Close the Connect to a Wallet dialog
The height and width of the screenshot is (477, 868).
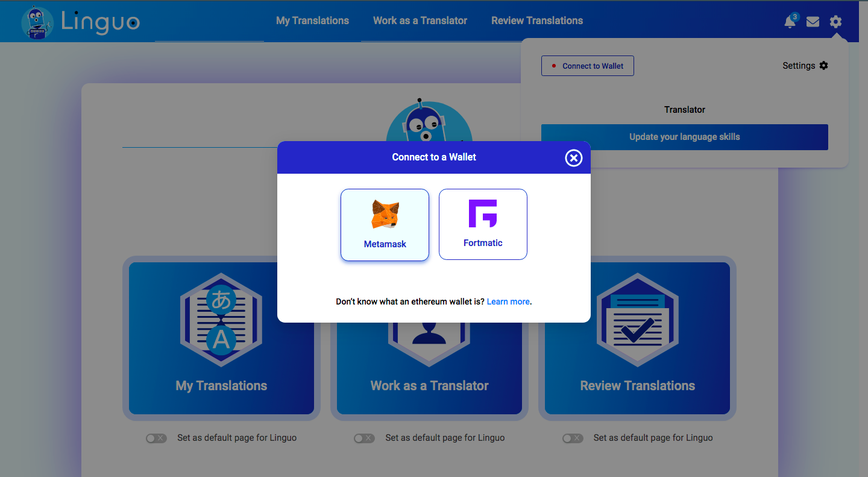pos(574,157)
